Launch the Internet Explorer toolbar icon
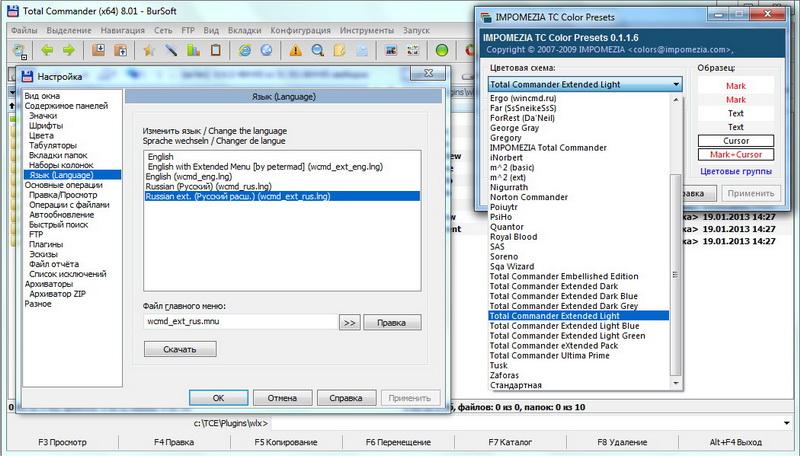 [x=245, y=50]
